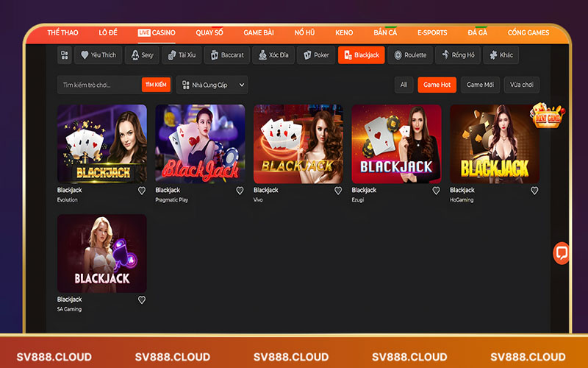Viewport: 588px width, 368px height.
Task: Select the E-SPORTS menu
Action: [x=432, y=32]
